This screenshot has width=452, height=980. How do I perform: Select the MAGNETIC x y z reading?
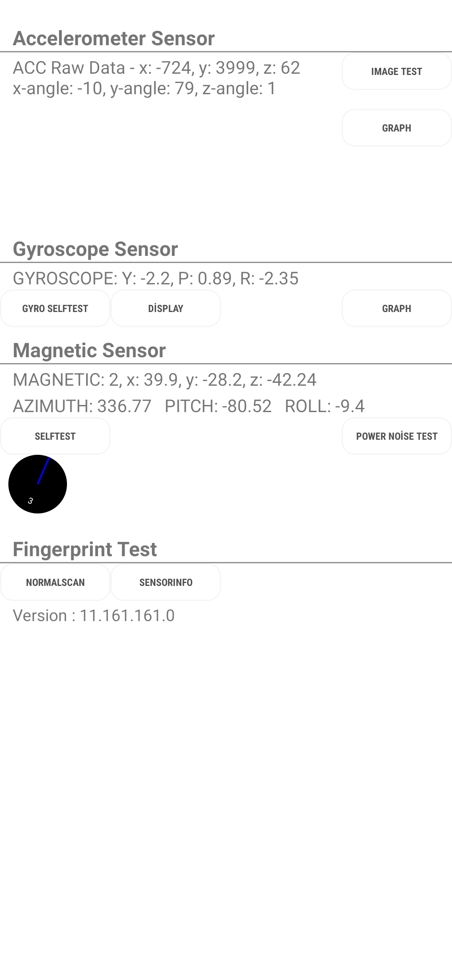point(164,380)
